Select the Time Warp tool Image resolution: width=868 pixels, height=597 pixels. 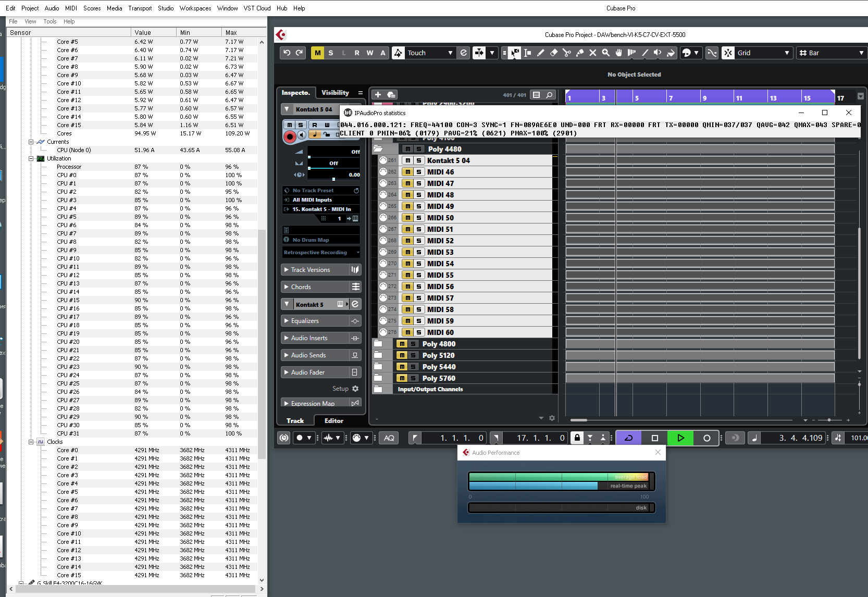[x=631, y=53]
